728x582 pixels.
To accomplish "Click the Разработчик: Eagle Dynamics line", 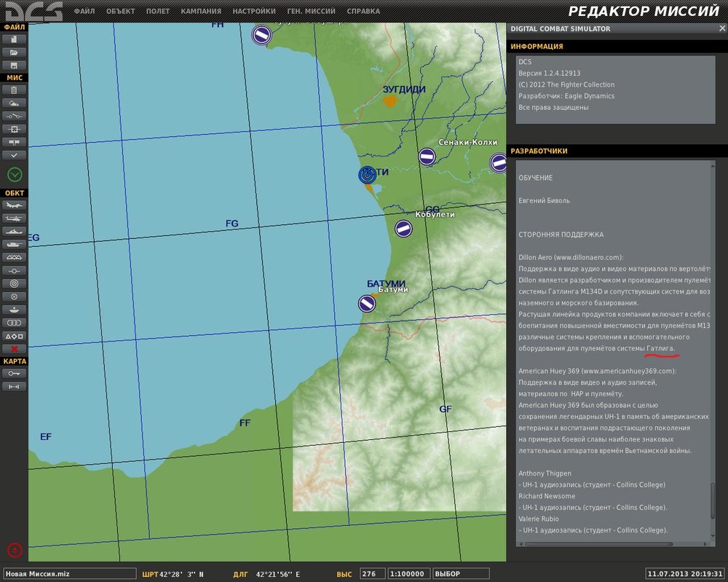I will (x=566, y=95).
